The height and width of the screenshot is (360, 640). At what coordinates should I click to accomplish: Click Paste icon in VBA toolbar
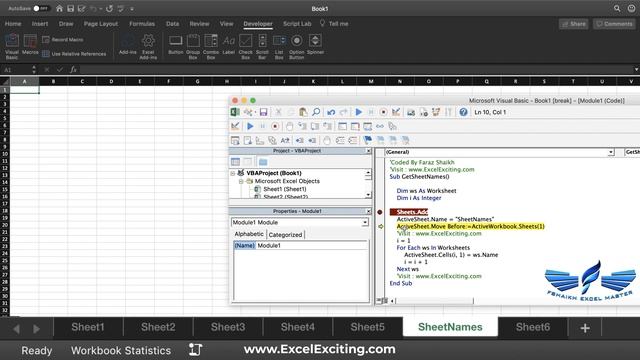(x=303, y=112)
